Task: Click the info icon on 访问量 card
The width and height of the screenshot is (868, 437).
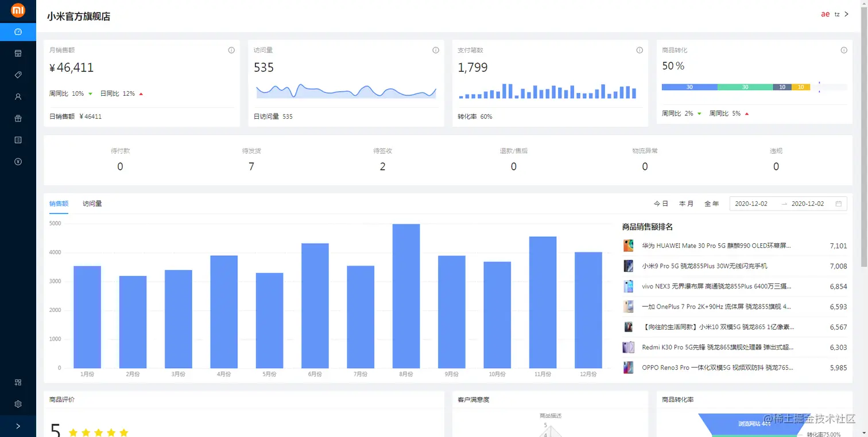Action: (436, 50)
